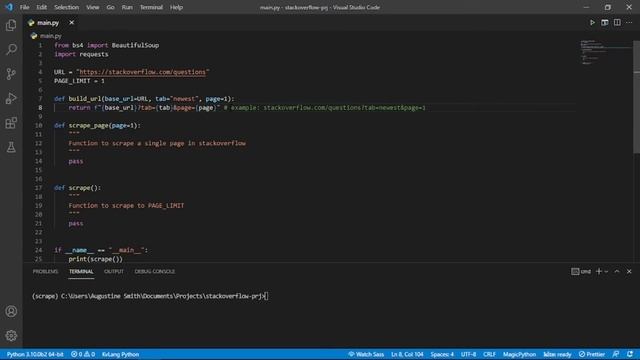Select the cmd terminal indicator
640x360 pixels.
581,271
